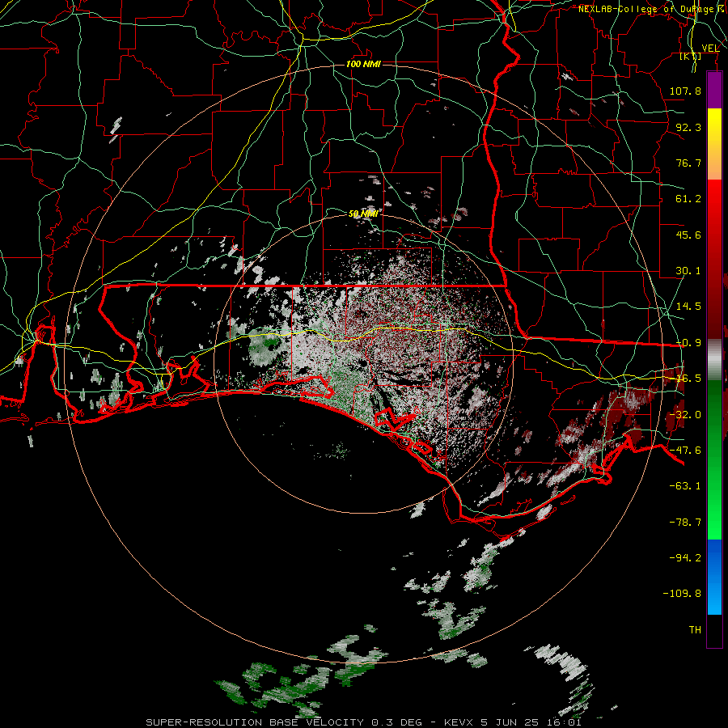Click the -78.7 velocity scale value
The height and width of the screenshot is (728, 728).
coord(685,523)
